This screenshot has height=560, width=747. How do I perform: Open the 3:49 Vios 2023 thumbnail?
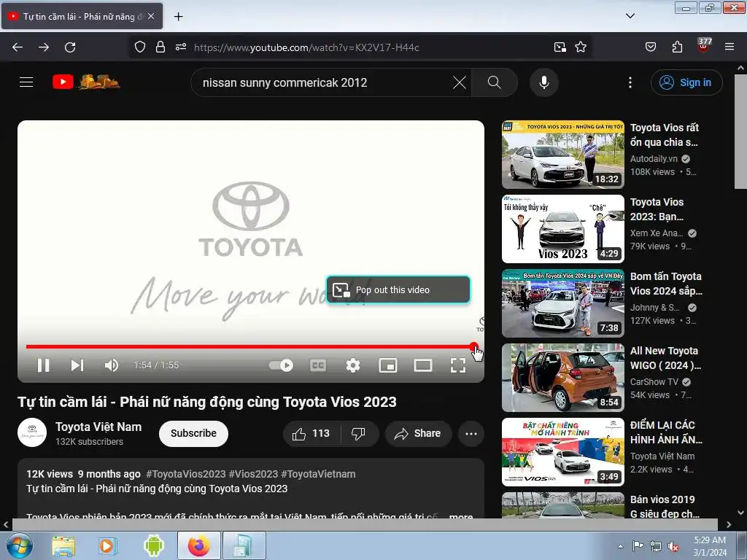click(562, 452)
